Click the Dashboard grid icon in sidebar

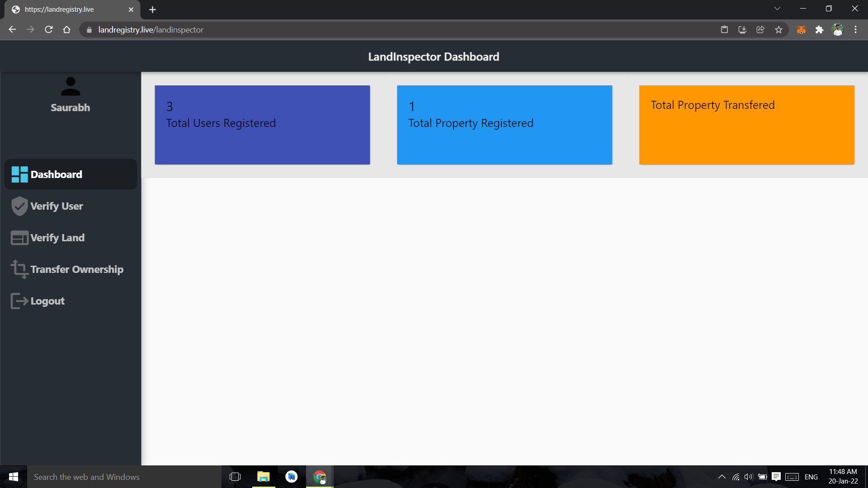pyautogui.click(x=19, y=174)
